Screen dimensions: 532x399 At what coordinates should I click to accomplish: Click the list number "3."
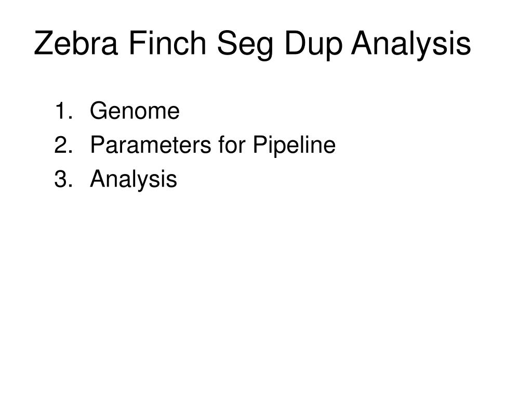click(x=64, y=179)
